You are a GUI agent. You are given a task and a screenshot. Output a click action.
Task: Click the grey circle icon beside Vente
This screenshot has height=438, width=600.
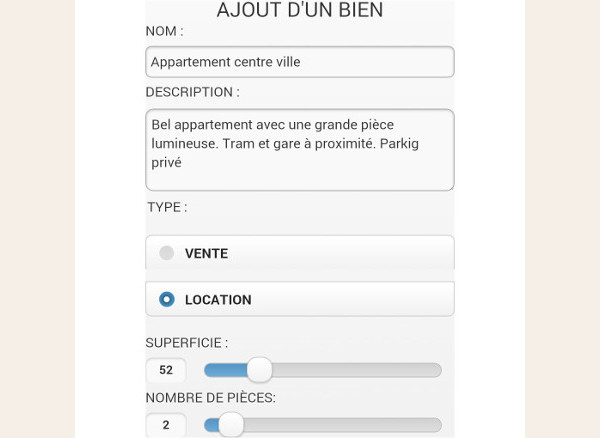(x=167, y=253)
